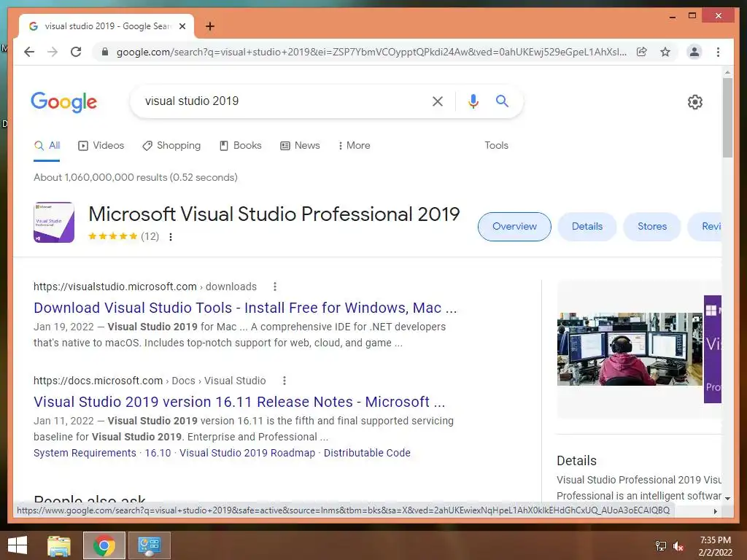Click the scrollbar up arrow

(x=727, y=72)
